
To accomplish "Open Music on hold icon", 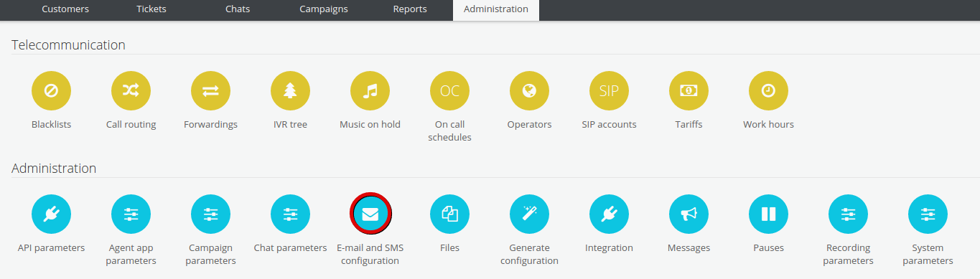I will point(370,91).
